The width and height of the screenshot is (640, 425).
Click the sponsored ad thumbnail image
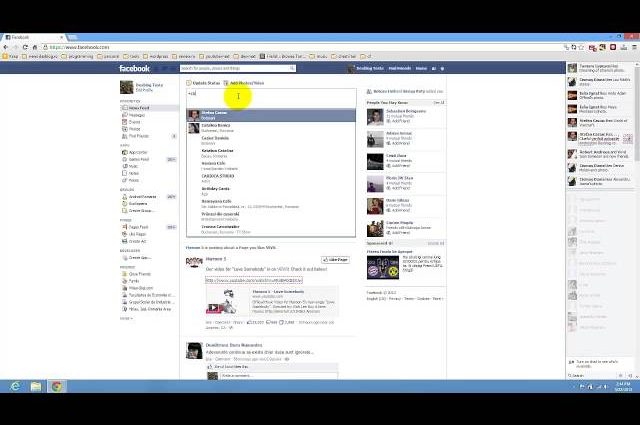pos(383,268)
